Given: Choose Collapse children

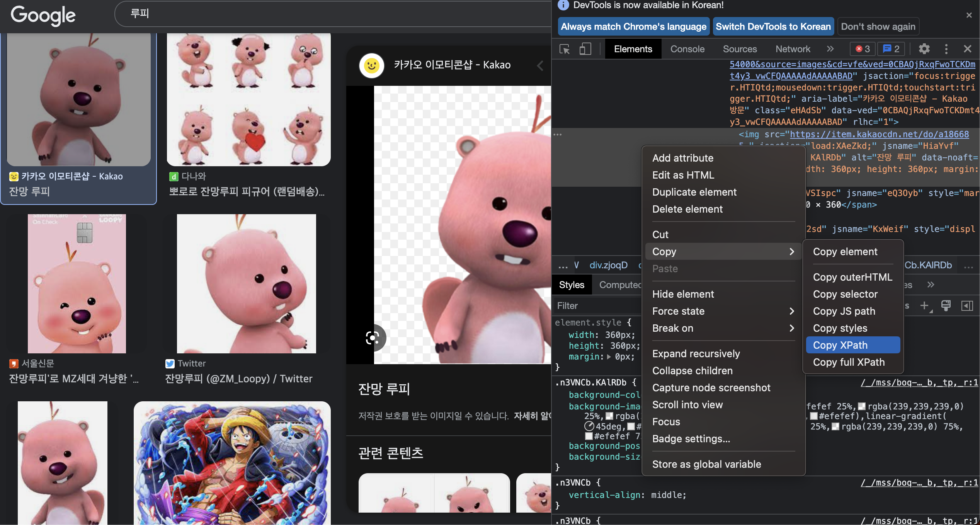Looking at the screenshot, I should [x=723, y=371].
